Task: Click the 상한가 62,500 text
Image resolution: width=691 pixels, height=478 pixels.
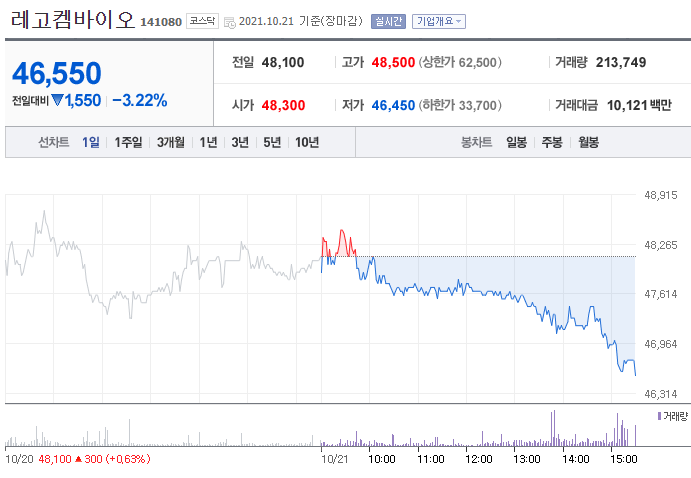Action: pyautogui.click(x=460, y=63)
